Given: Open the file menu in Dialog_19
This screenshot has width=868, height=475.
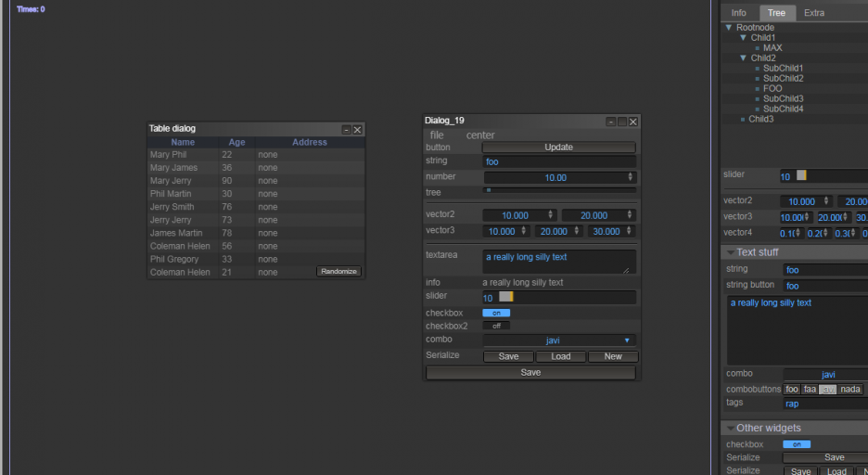Looking at the screenshot, I should (437, 135).
